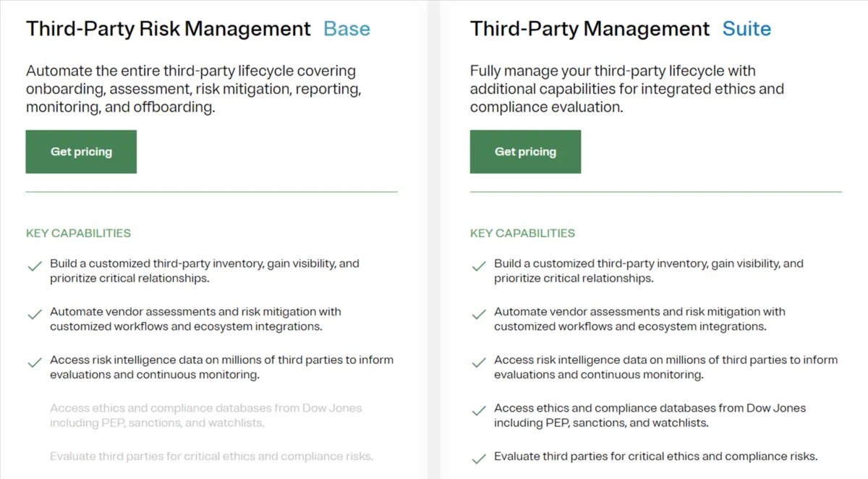Image resolution: width=868 pixels, height=479 pixels.
Task: Click 'Evaluate third parties for critical ethics' in Suite
Action: coord(655,457)
